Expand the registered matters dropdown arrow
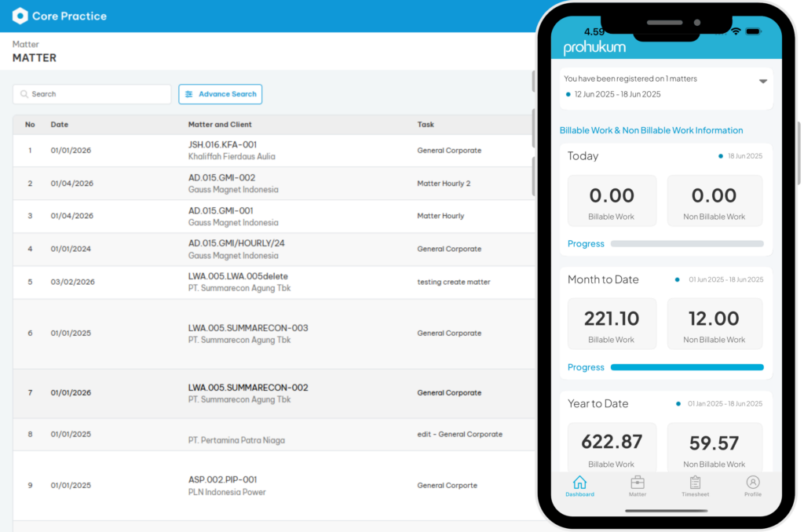The height and width of the screenshot is (532, 804). 763,81
